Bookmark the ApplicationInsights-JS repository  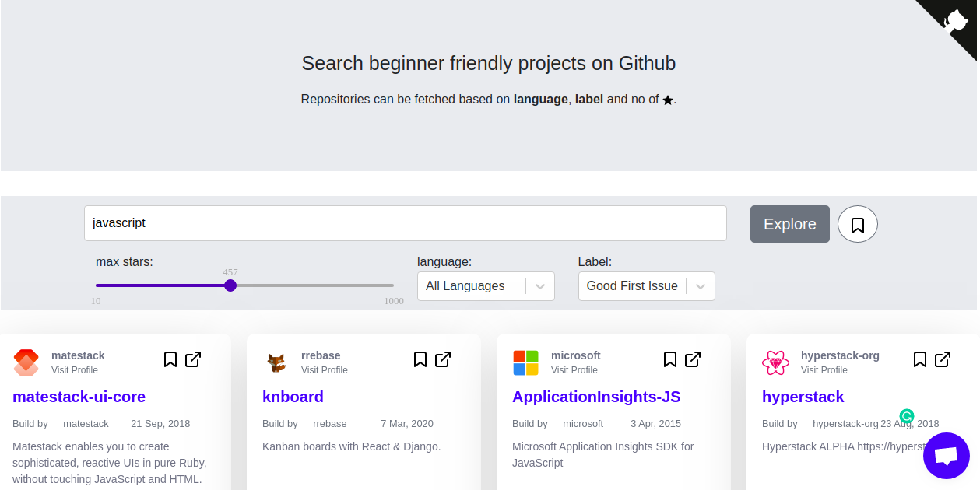point(670,359)
